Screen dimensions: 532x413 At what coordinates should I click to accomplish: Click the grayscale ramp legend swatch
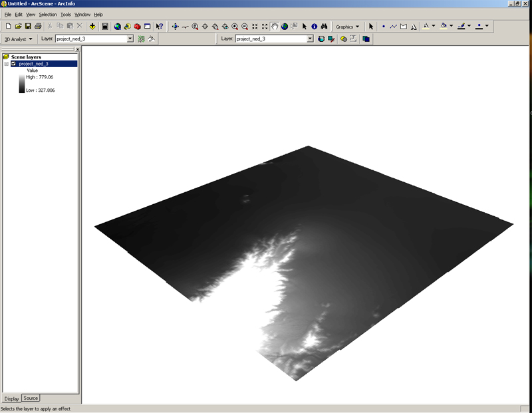click(22, 84)
